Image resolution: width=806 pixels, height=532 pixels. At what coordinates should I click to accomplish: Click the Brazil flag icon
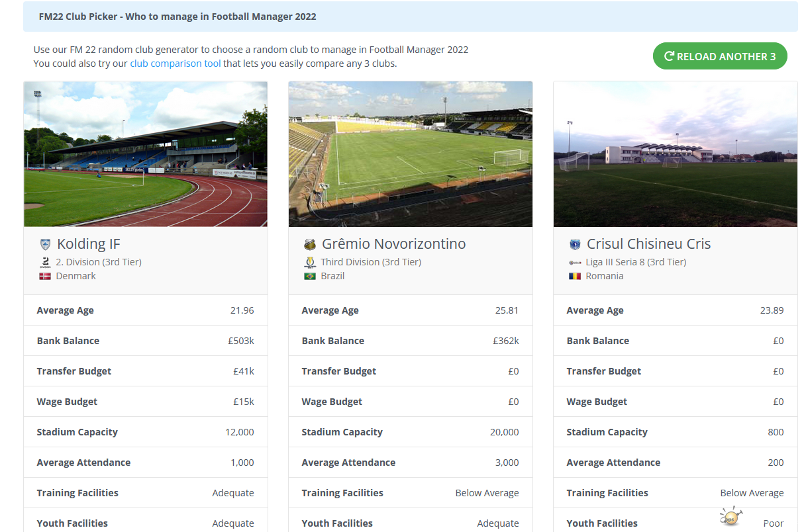pyautogui.click(x=310, y=276)
